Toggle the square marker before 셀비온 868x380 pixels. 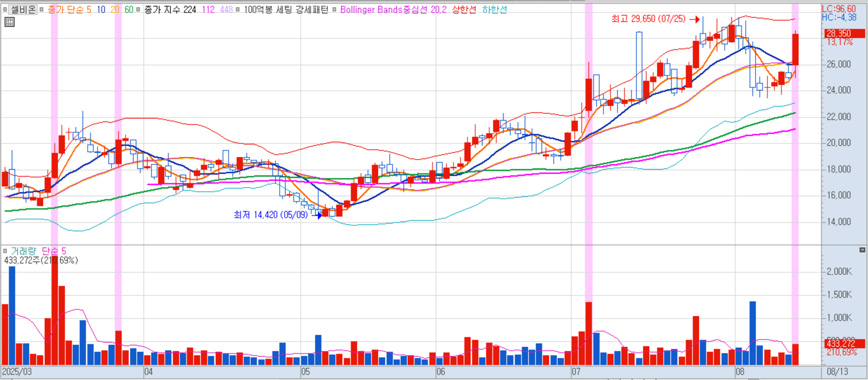pyautogui.click(x=5, y=9)
